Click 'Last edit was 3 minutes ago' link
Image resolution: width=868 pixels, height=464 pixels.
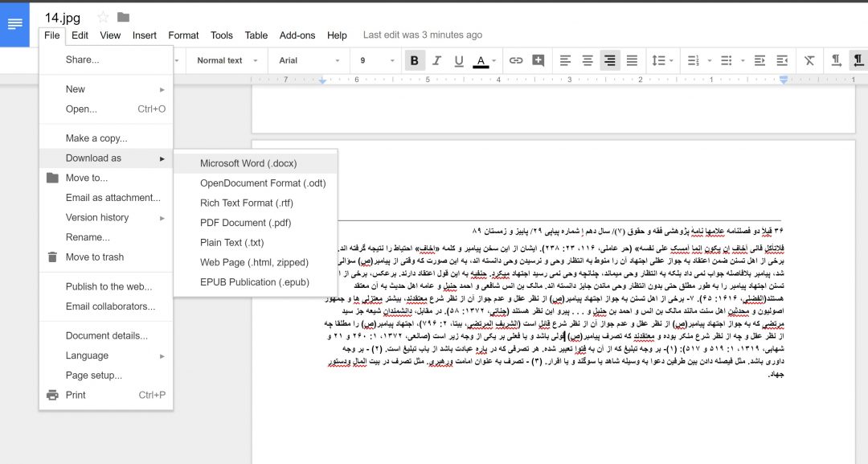(423, 35)
